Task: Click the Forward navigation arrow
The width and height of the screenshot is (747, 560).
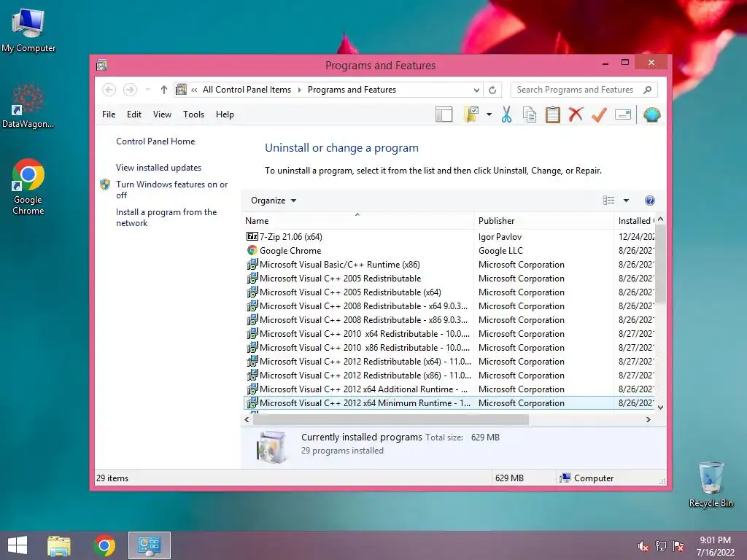Action: (x=130, y=90)
